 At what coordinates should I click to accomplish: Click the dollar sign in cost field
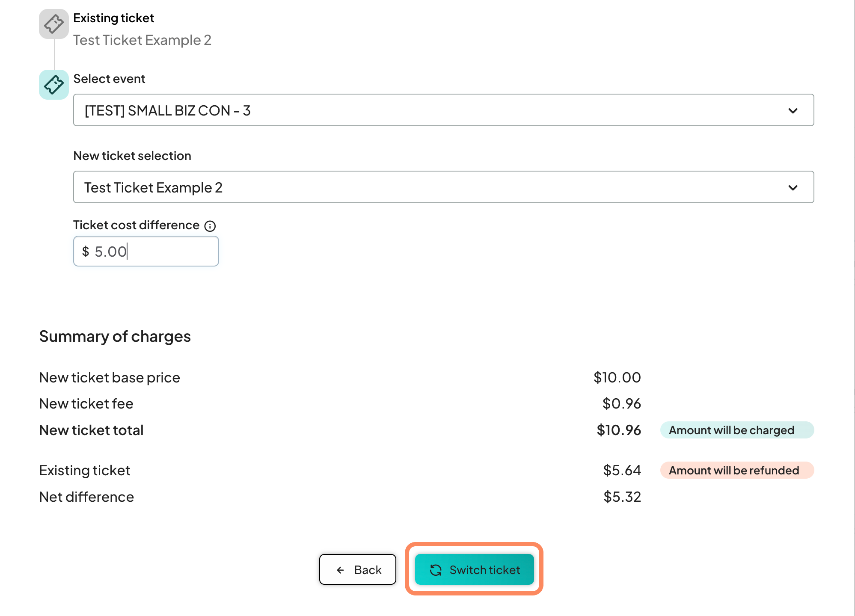coord(86,252)
